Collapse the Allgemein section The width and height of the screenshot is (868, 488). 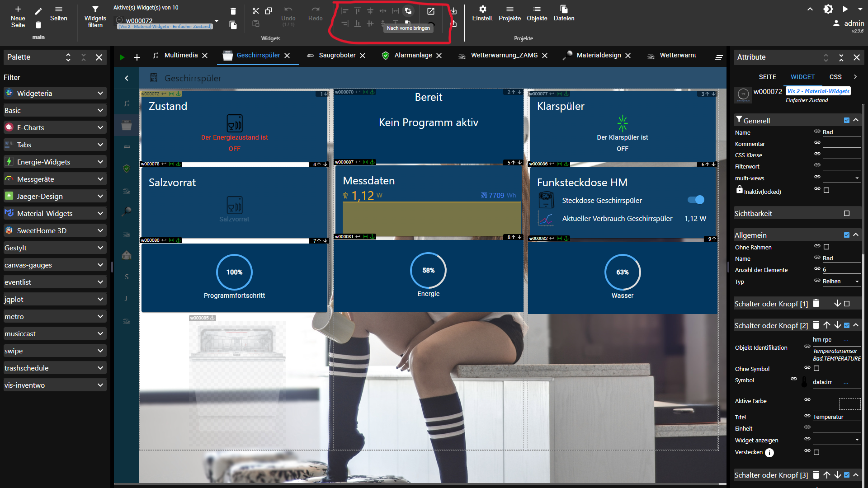(x=856, y=235)
